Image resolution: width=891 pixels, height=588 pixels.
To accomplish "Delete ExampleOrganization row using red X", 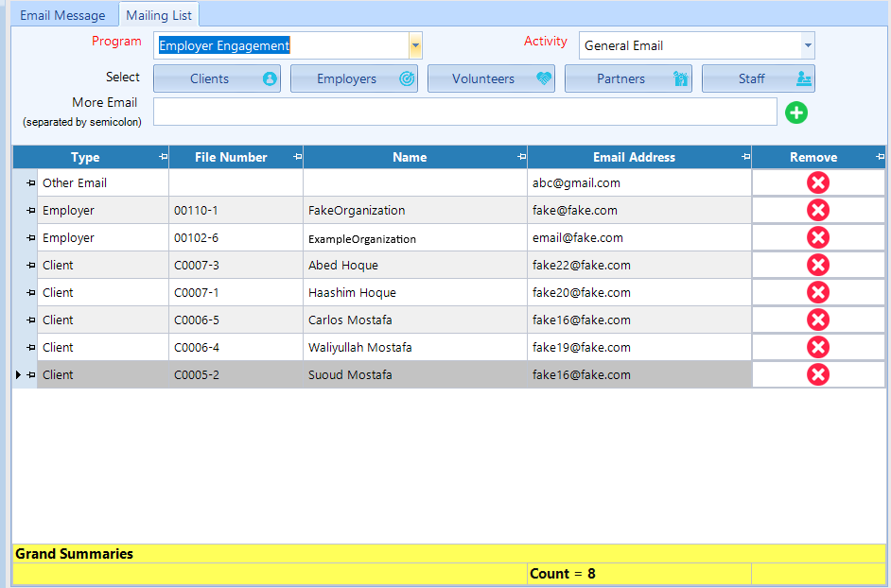I will tap(818, 238).
